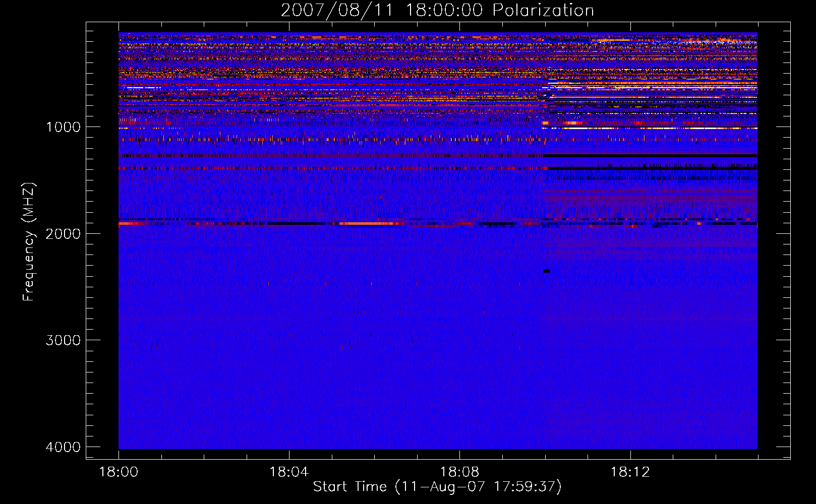Click the "4000" frequency tick label

pos(63,447)
